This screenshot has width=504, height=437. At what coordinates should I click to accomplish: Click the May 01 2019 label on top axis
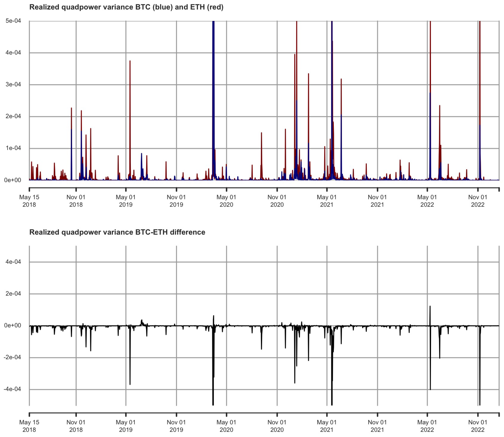pos(126,201)
